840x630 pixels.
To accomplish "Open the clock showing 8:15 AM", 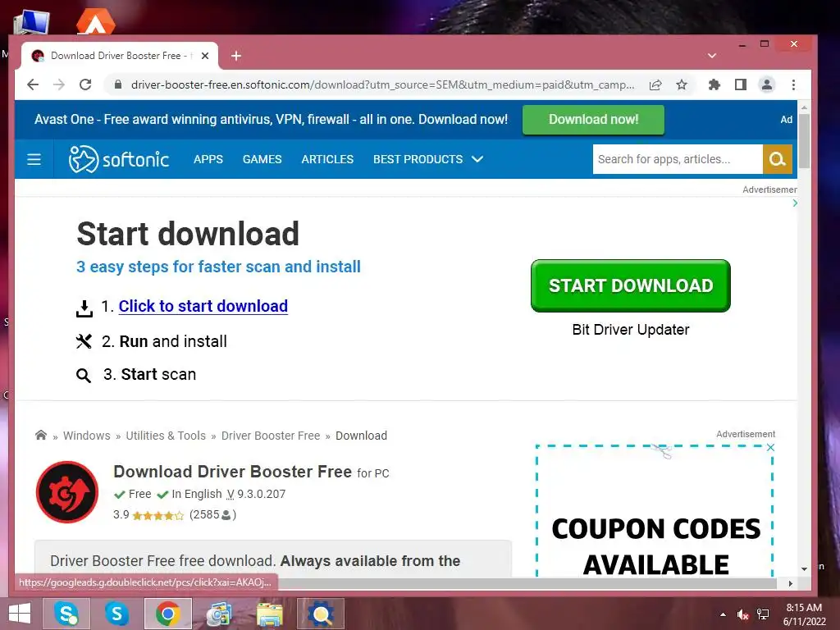I will pyautogui.click(x=805, y=614).
